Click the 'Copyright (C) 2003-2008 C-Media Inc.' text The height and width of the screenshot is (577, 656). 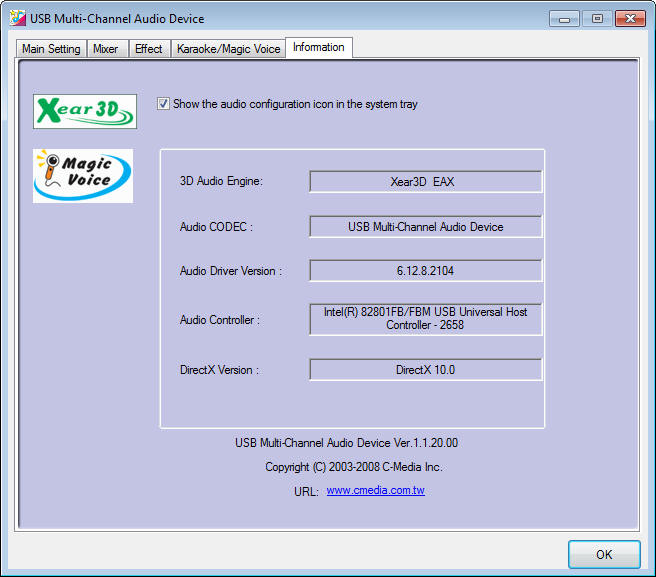tap(354, 467)
